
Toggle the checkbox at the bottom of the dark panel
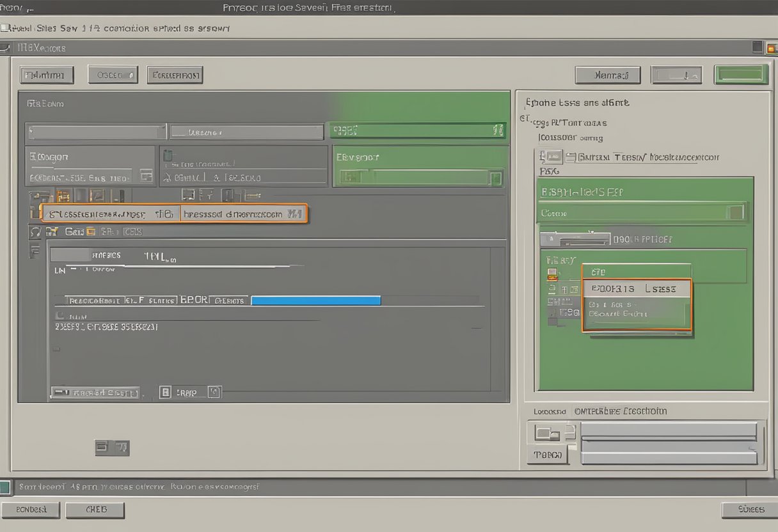point(165,392)
